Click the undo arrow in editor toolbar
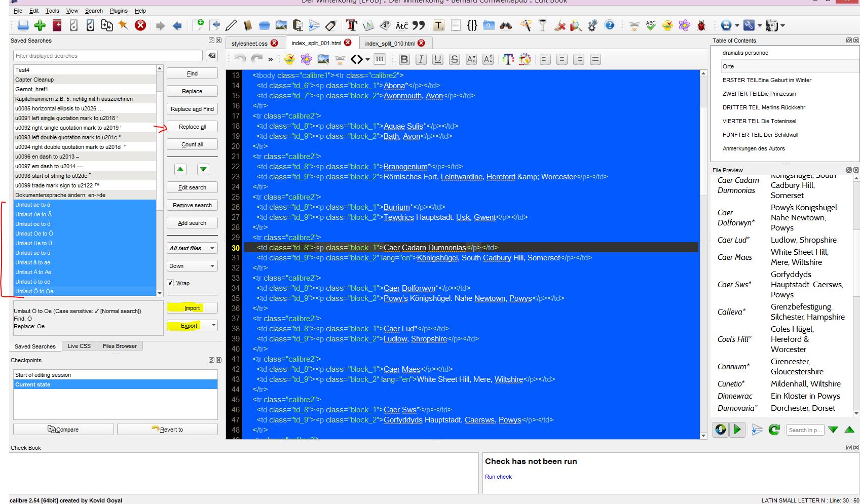Screen dimensions: 860x504 (x=240, y=59)
